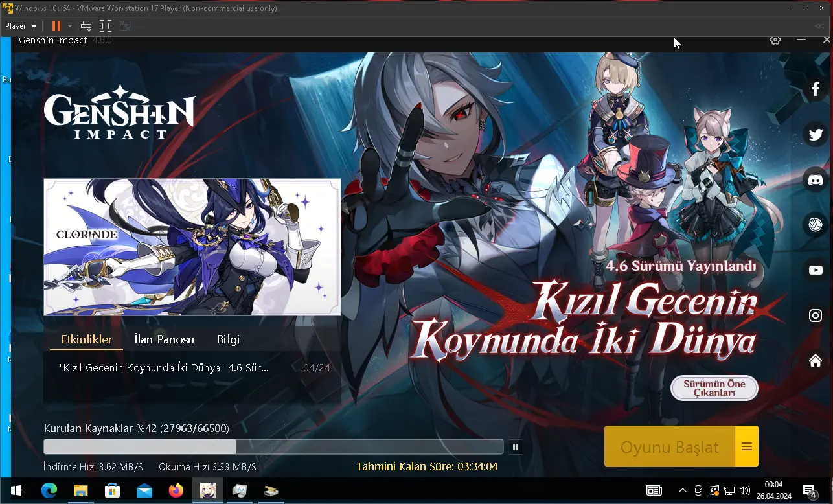
Task: Open the Instagram social link
Action: coord(816,315)
